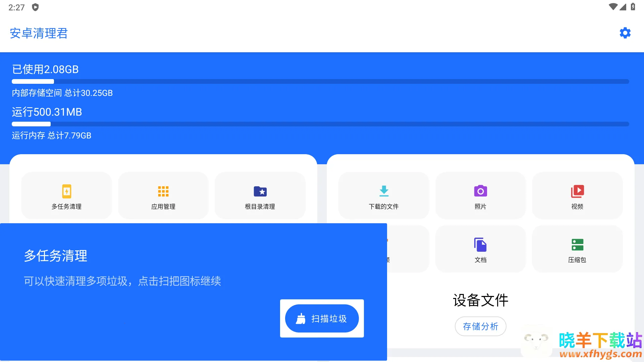Tap the 扫描垃圾 scan junk button
Screen dimensions: 644x362
[x=322, y=318]
